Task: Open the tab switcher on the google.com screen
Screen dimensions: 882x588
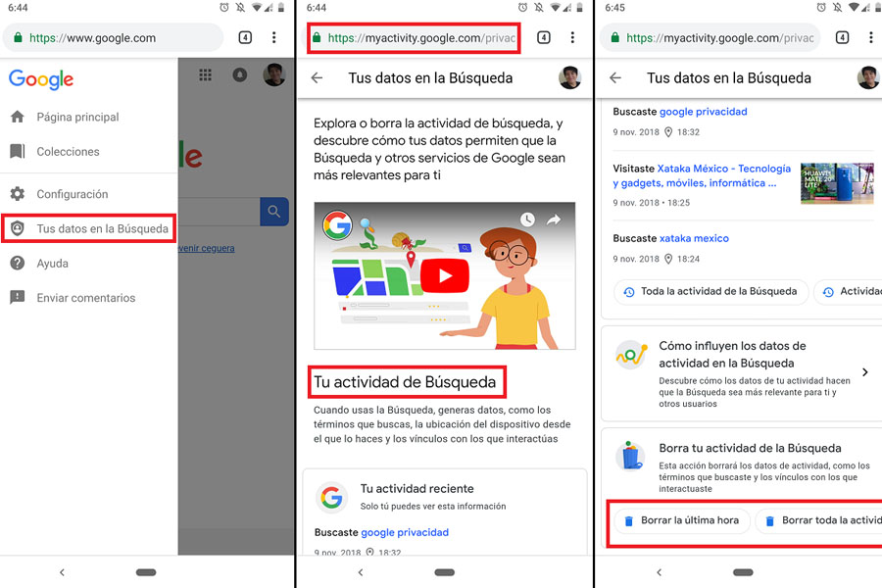Action: point(245,37)
